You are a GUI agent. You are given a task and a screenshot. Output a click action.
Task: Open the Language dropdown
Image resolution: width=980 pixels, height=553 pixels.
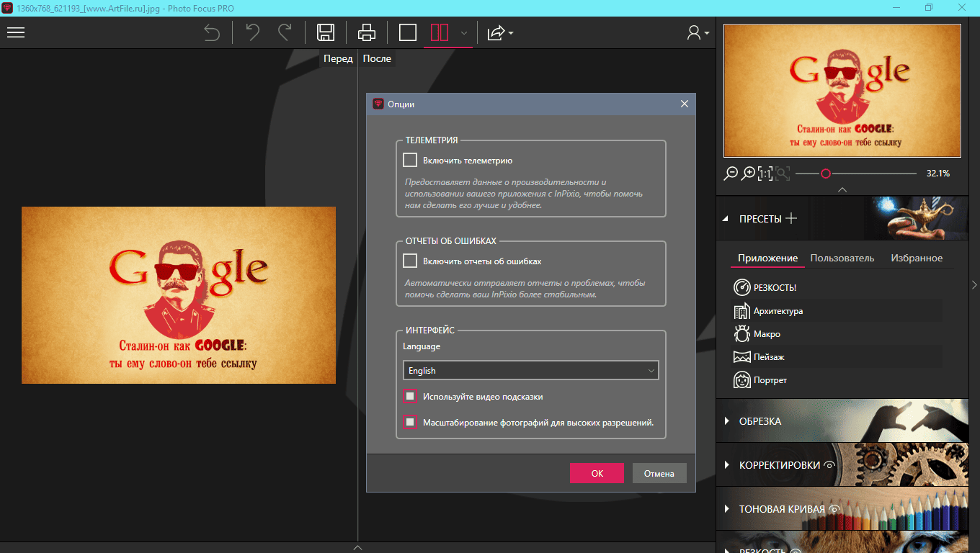530,370
